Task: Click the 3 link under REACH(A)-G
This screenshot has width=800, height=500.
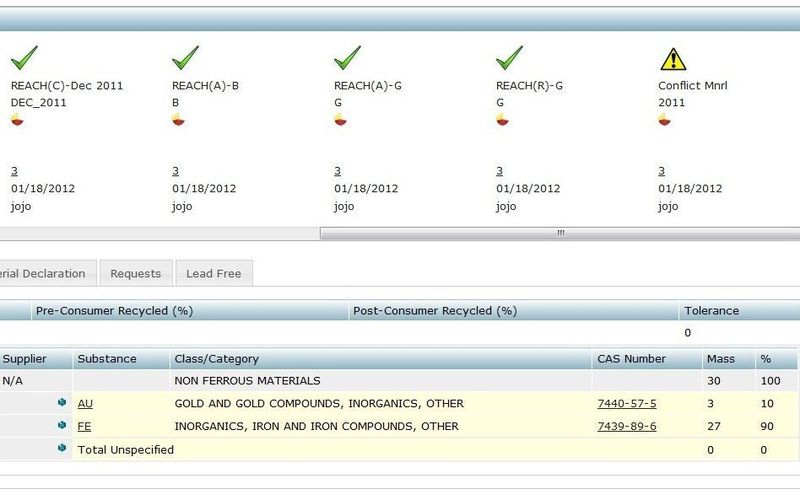Action: (337, 171)
